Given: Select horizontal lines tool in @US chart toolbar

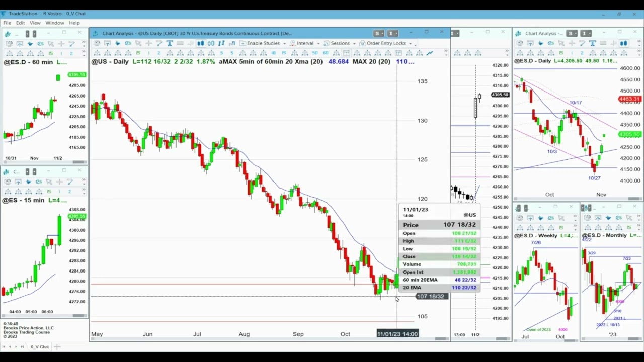Looking at the screenshot, I should click(180, 43).
